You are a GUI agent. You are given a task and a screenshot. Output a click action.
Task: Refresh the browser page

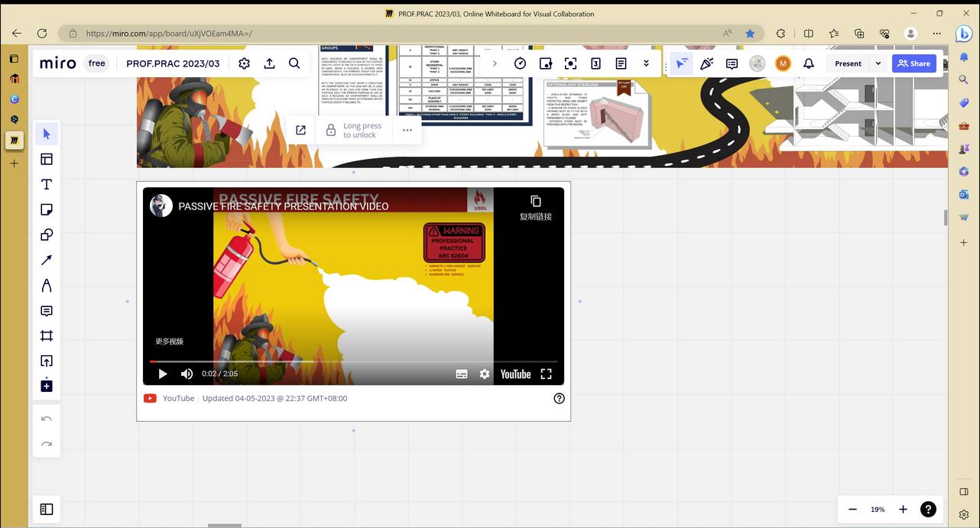click(42, 34)
